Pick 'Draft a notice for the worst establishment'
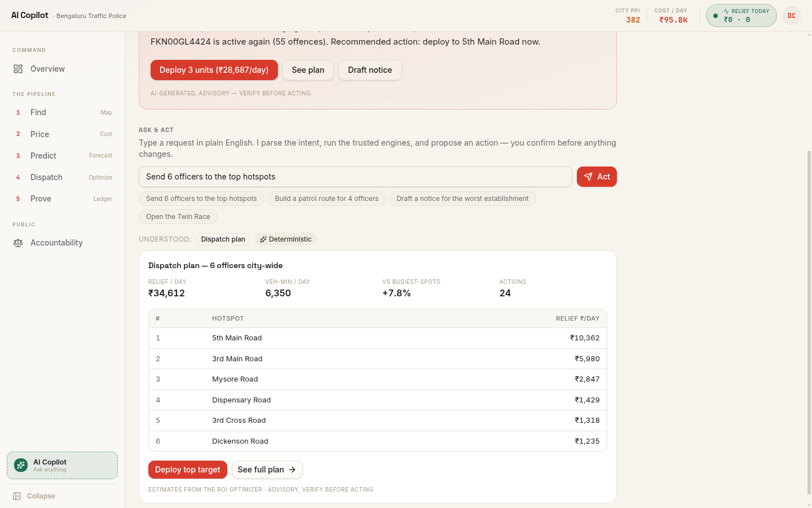 coord(462,199)
